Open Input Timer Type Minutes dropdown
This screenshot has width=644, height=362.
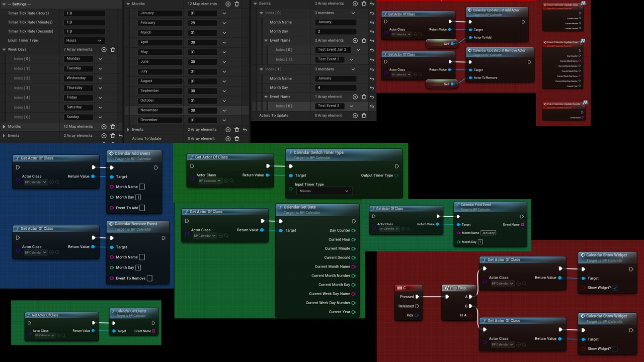[x=324, y=191]
